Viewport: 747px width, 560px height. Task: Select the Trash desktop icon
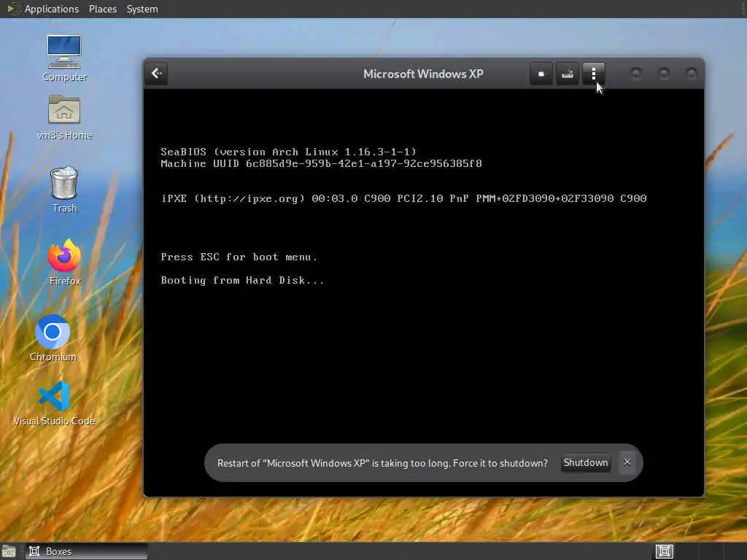pyautogui.click(x=64, y=189)
